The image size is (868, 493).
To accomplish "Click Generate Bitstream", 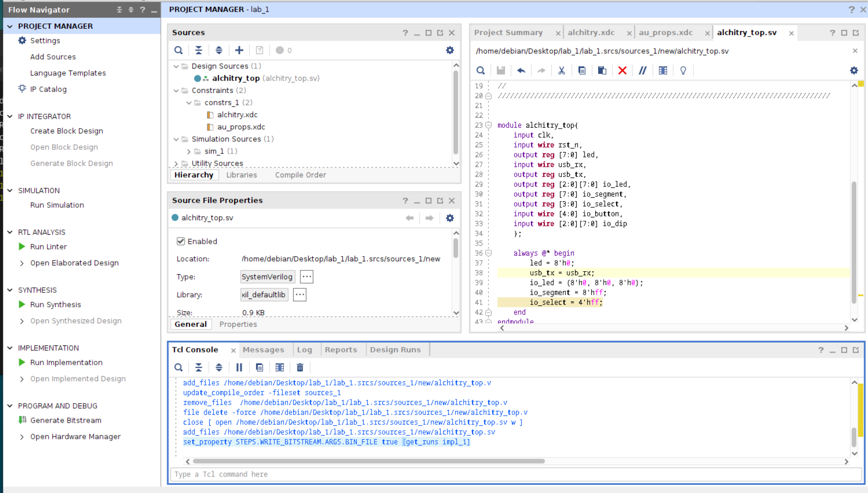I will [x=66, y=420].
